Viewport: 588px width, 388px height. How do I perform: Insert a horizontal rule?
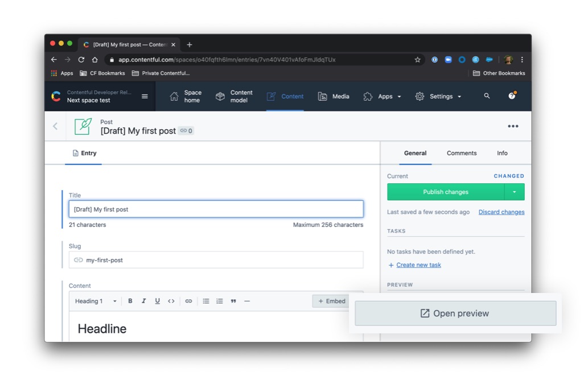coord(246,301)
